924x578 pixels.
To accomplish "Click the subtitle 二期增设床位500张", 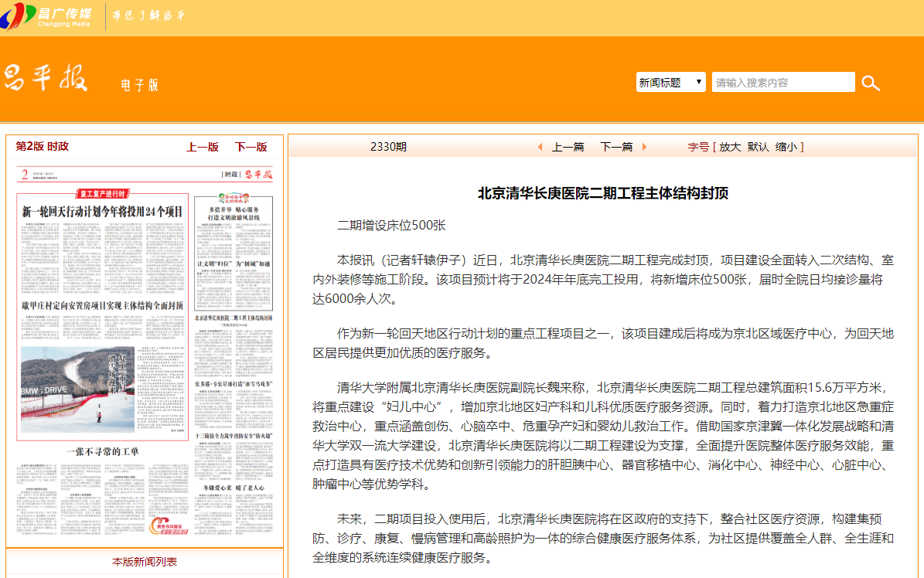I will coord(391,226).
